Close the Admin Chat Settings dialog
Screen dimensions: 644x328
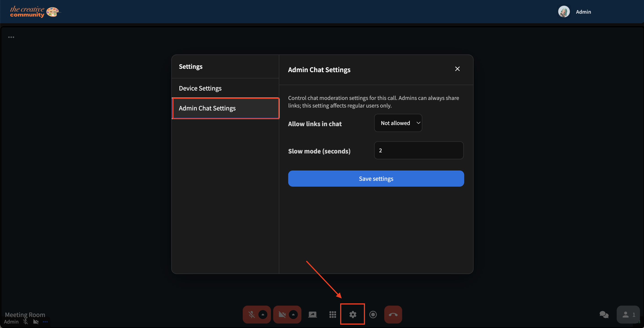(x=457, y=69)
